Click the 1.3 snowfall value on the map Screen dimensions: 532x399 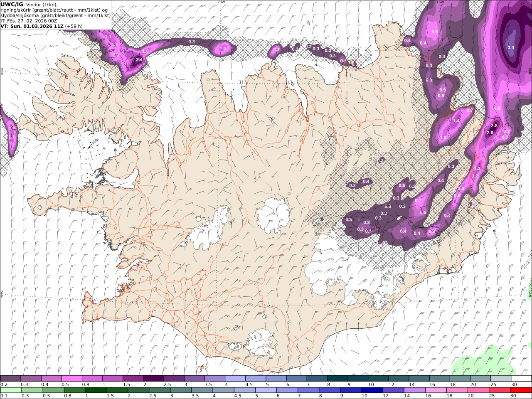click(x=477, y=169)
